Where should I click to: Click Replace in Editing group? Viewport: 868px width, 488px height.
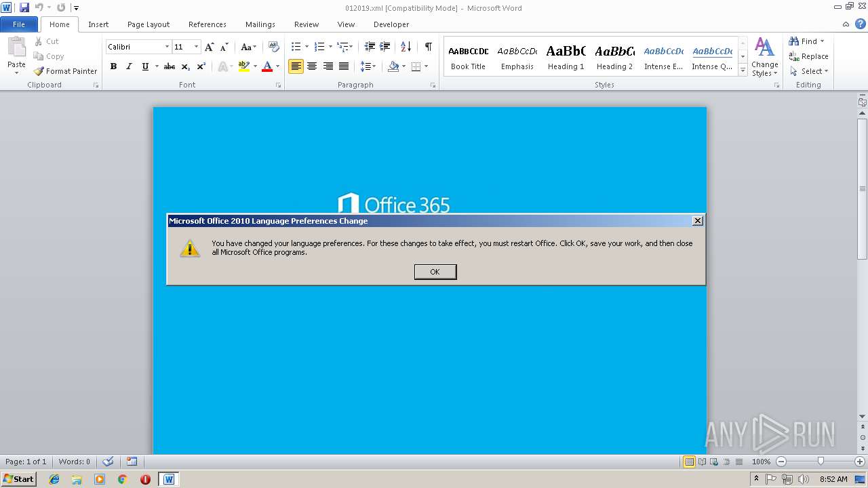[x=809, y=56]
